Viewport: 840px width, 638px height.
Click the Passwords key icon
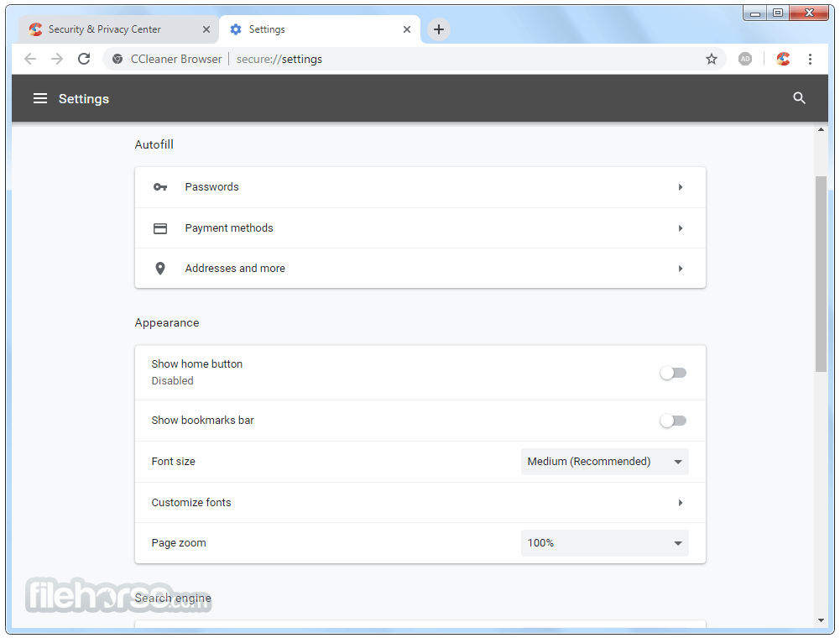point(160,187)
